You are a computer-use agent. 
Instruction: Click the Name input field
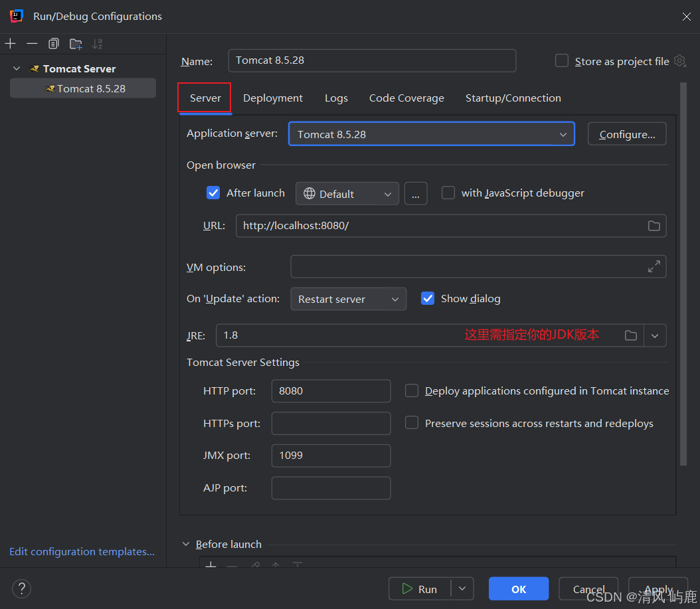(x=372, y=60)
